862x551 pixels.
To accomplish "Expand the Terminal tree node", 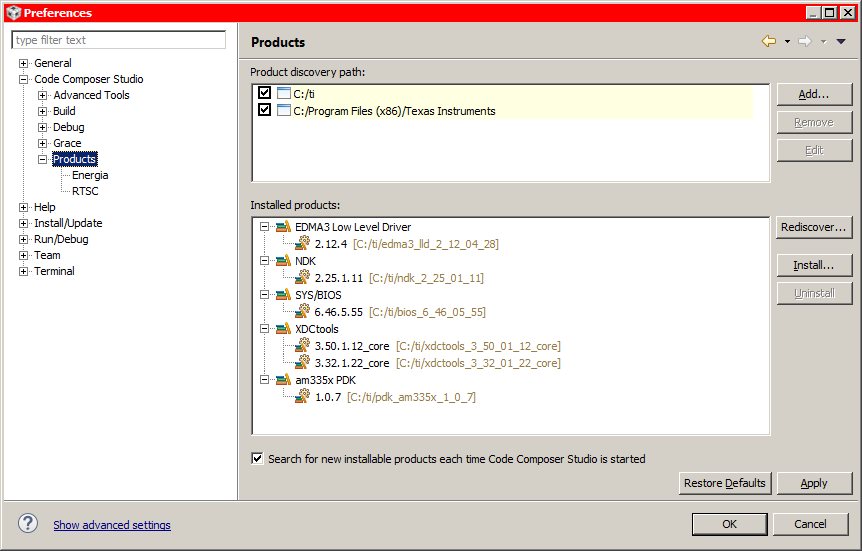I will 23,271.
